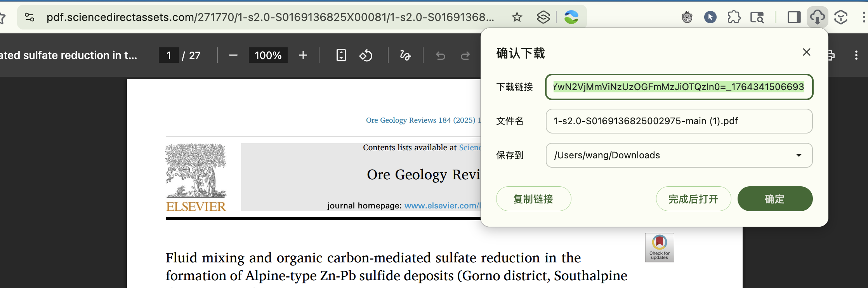Screen dimensions: 868x288
Task: Select the draw annotation tool
Action: pos(405,56)
